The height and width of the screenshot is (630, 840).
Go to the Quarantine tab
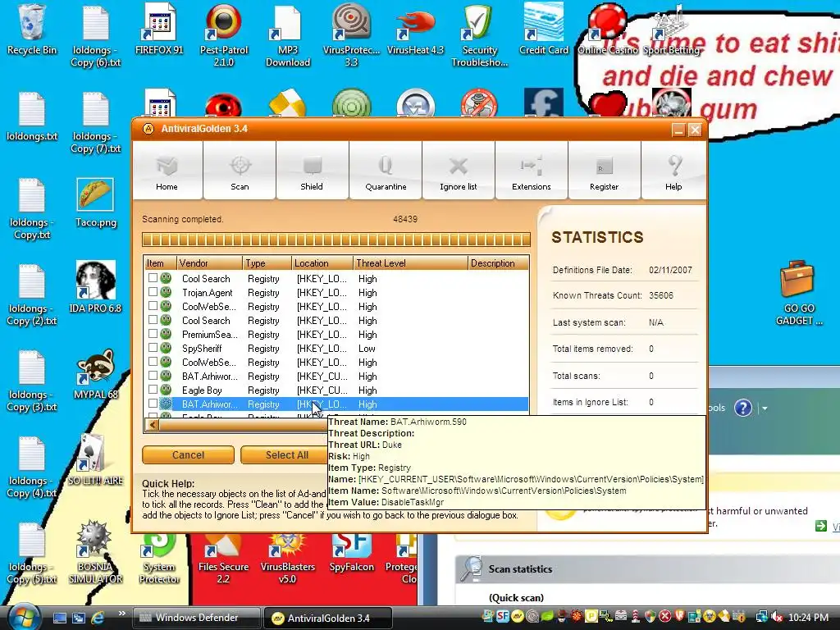386,171
